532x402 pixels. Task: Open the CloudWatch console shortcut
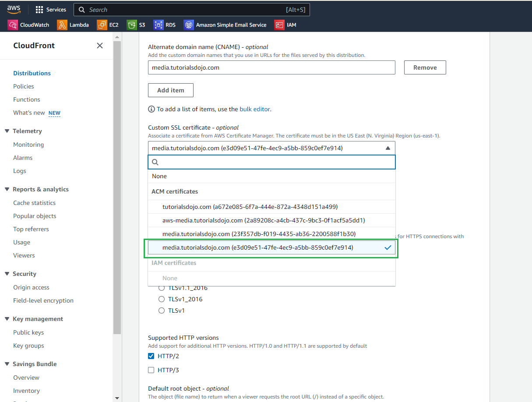(x=28, y=25)
